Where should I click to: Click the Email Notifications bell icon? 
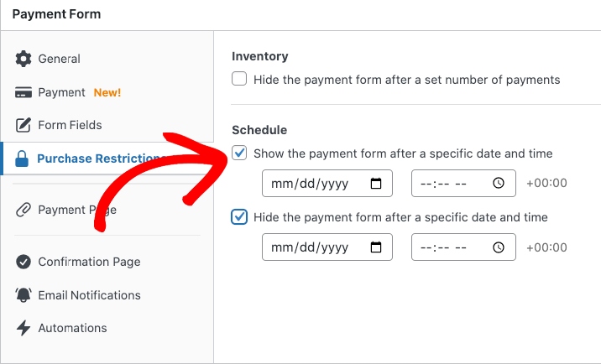pos(24,295)
